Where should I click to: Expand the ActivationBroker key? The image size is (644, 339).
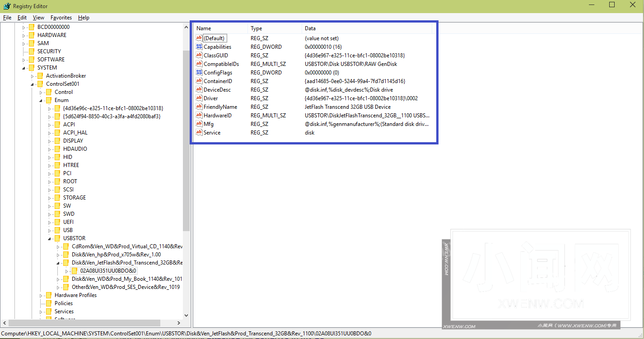pos(32,76)
